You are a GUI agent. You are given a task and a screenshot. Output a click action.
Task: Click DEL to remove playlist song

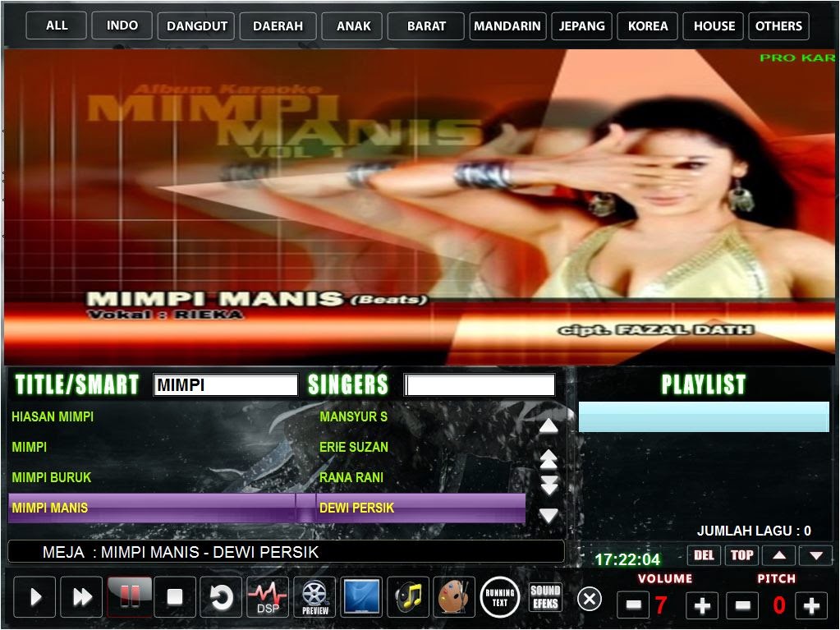point(704,555)
